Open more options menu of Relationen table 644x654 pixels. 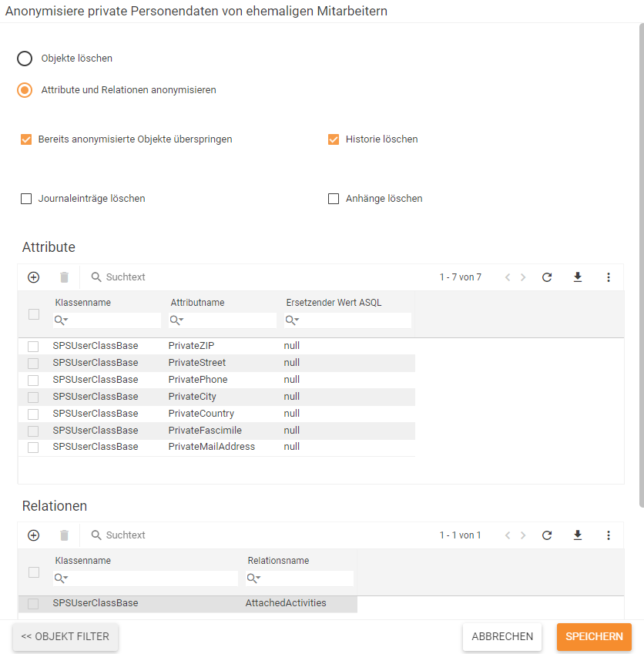point(609,535)
